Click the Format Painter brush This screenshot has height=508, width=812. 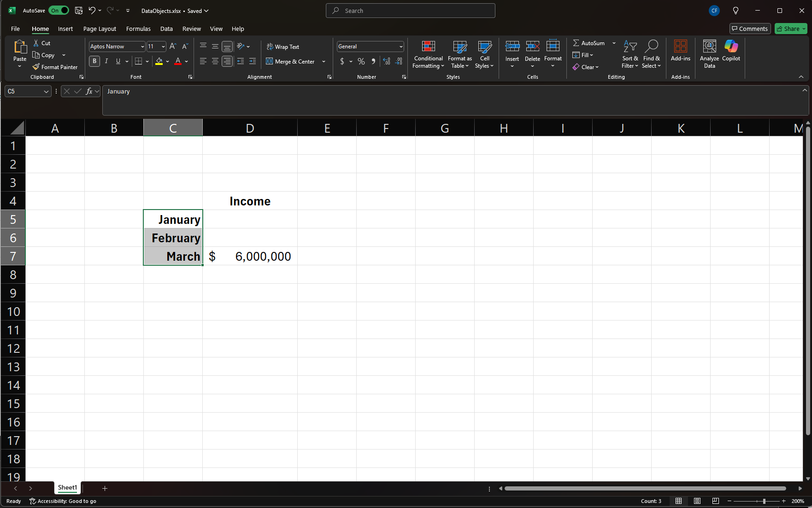click(36, 67)
